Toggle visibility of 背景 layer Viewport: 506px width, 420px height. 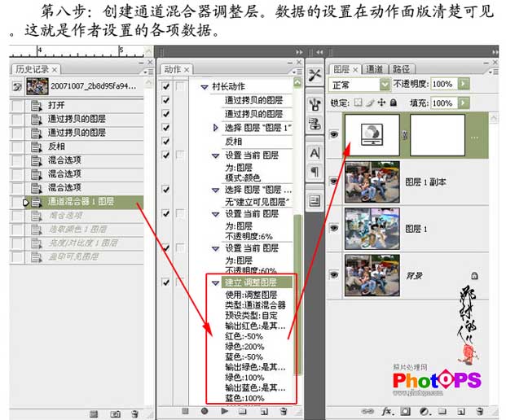coord(332,277)
